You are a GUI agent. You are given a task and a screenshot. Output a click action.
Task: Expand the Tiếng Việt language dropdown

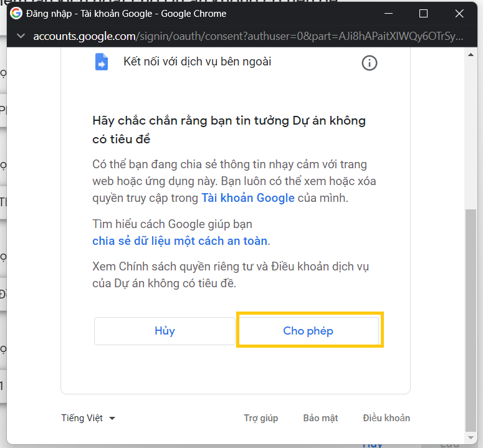tap(88, 418)
